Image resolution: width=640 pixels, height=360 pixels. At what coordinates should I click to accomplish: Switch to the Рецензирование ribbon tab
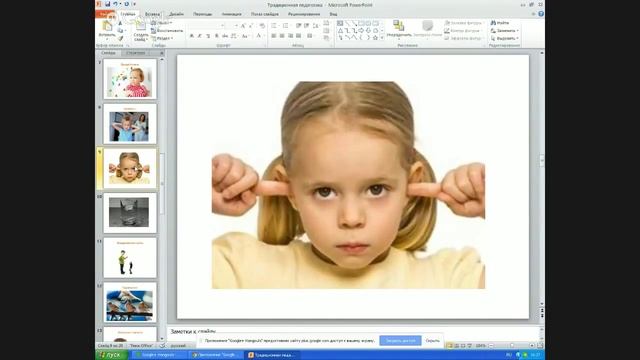(304, 14)
